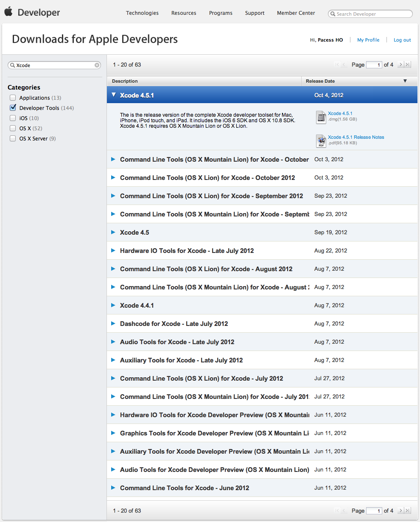The width and height of the screenshot is (420, 522).
Task: Collapse the Xcode 4.5.1 row
Action: (113, 95)
